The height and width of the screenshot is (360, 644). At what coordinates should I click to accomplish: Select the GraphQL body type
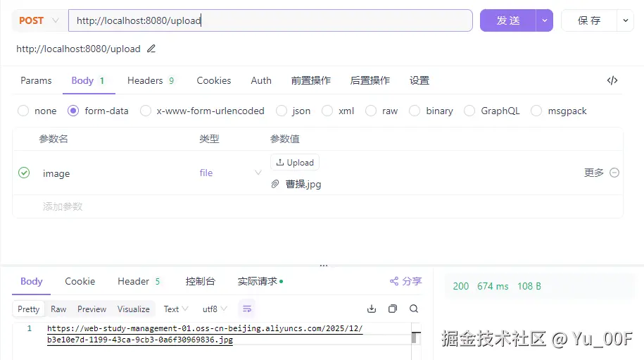point(469,111)
